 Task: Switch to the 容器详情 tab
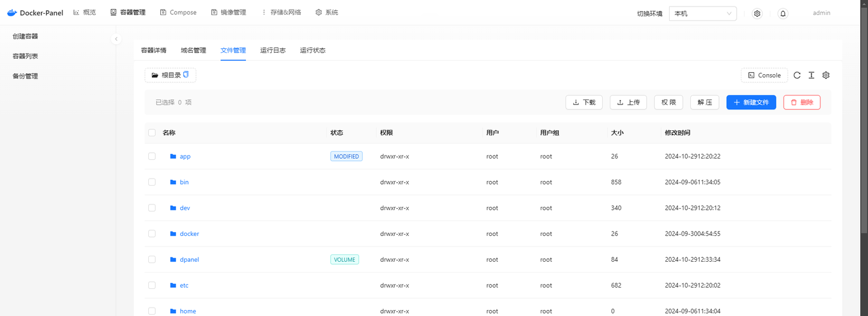[154, 51]
